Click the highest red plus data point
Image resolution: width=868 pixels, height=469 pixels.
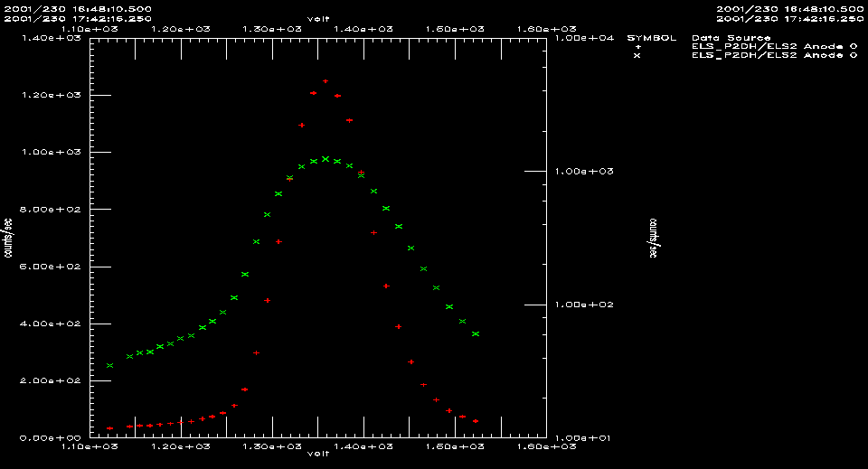325,81
